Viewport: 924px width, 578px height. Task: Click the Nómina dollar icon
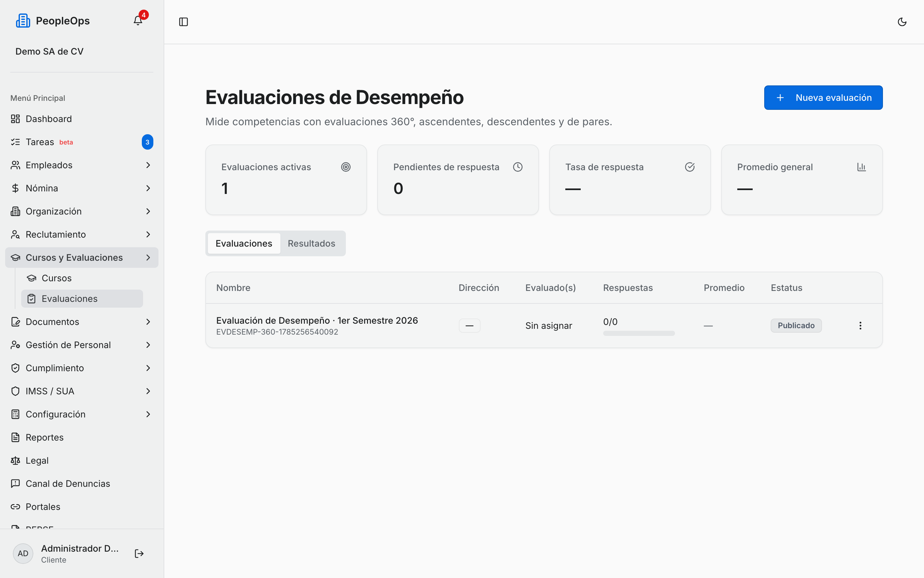(15, 188)
